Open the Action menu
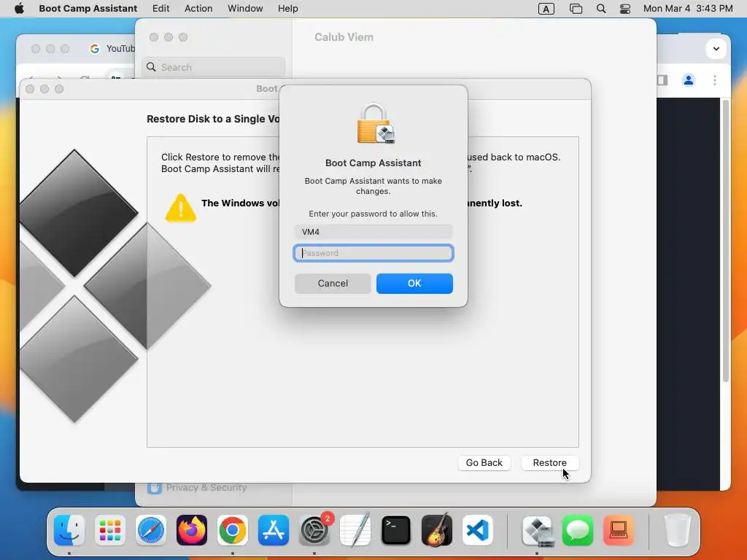Image resolution: width=747 pixels, height=560 pixels. coord(198,9)
